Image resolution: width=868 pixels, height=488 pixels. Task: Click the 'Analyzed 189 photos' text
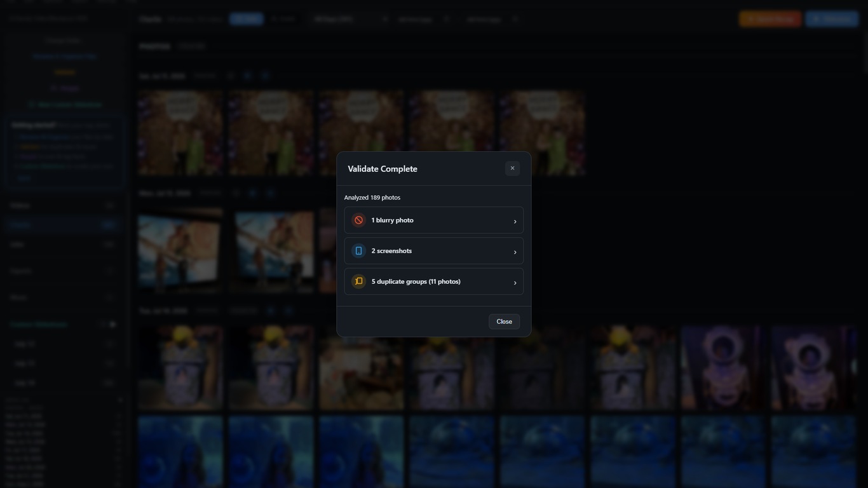(x=372, y=198)
